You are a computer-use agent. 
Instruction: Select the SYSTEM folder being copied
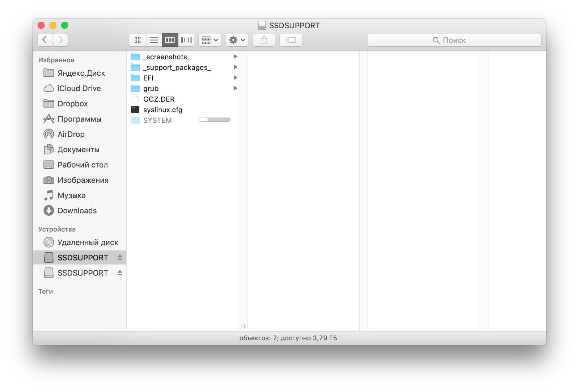click(183, 120)
